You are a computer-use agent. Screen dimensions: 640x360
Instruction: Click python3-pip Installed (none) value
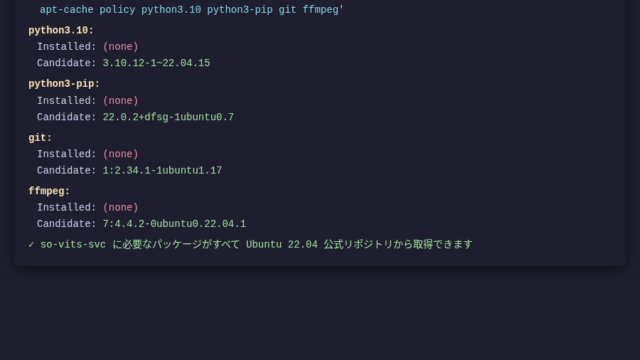click(x=120, y=100)
